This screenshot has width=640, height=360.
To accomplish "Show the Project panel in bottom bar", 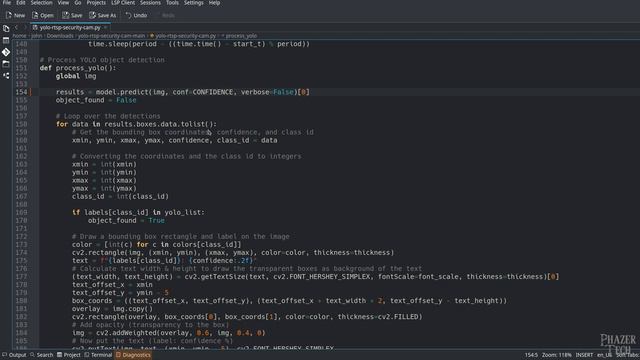I will point(69,355).
